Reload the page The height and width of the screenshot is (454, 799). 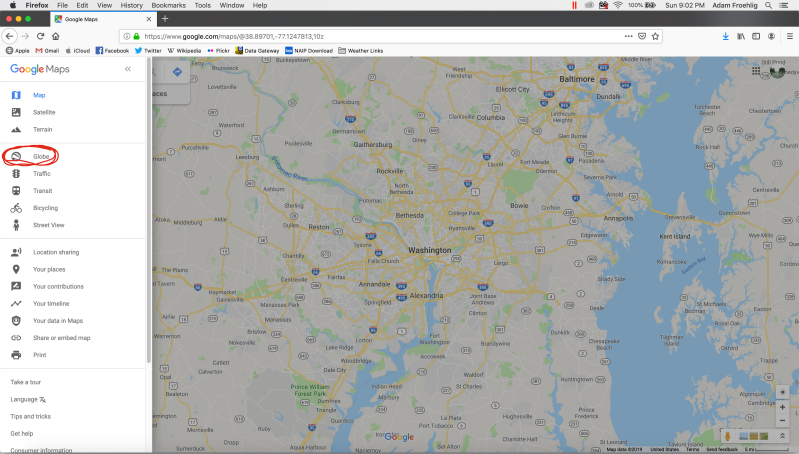(41, 36)
